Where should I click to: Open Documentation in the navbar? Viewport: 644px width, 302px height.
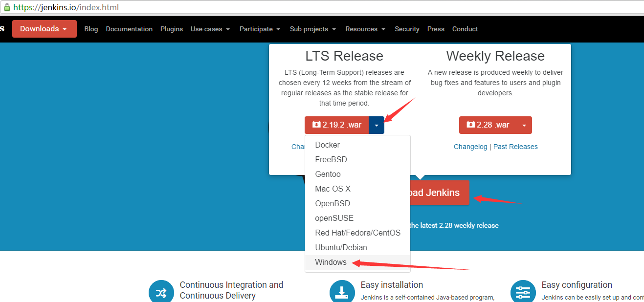click(x=129, y=29)
